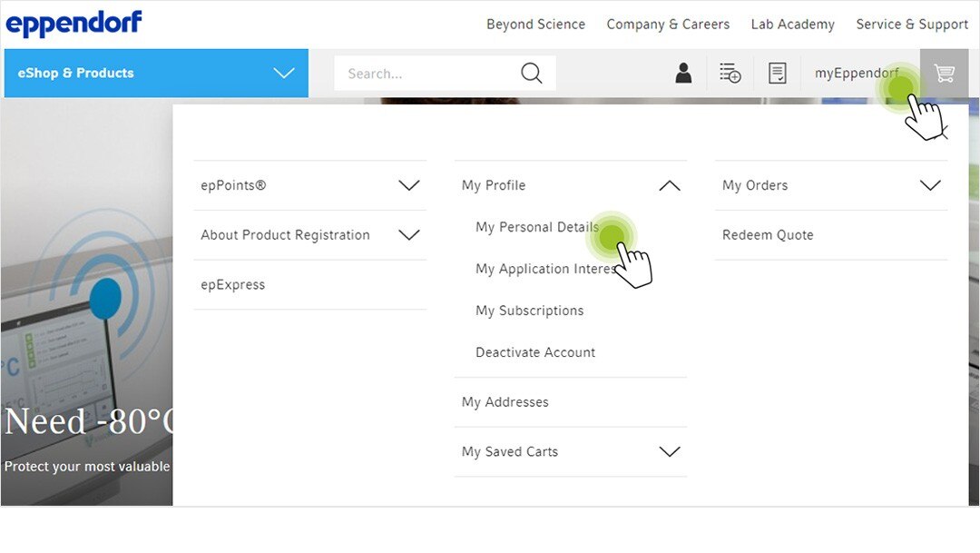Go to Lab Academy
This screenshot has width=980, height=553.
pyautogui.click(x=792, y=25)
